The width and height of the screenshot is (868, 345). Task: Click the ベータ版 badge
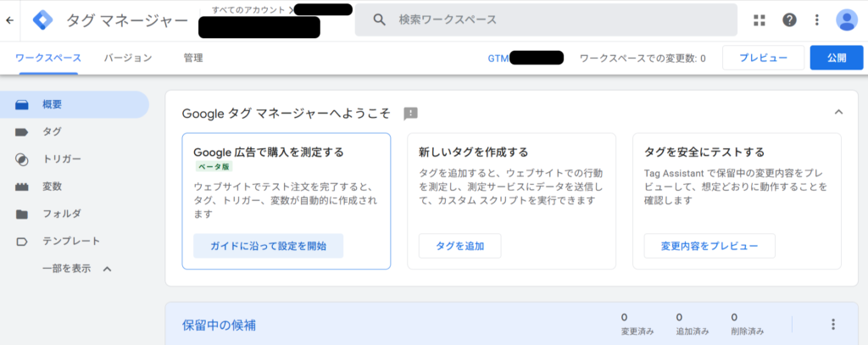click(x=213, y=167)
